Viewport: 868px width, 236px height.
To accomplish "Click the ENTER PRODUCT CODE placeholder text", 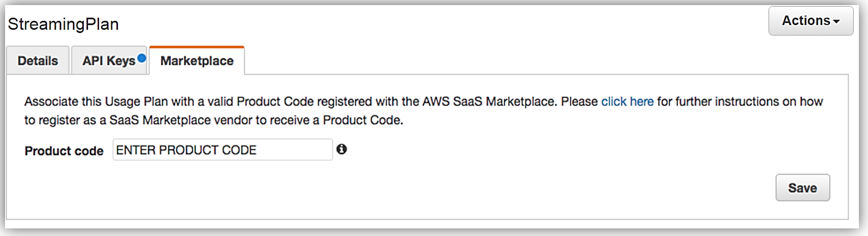I will 186,150.
